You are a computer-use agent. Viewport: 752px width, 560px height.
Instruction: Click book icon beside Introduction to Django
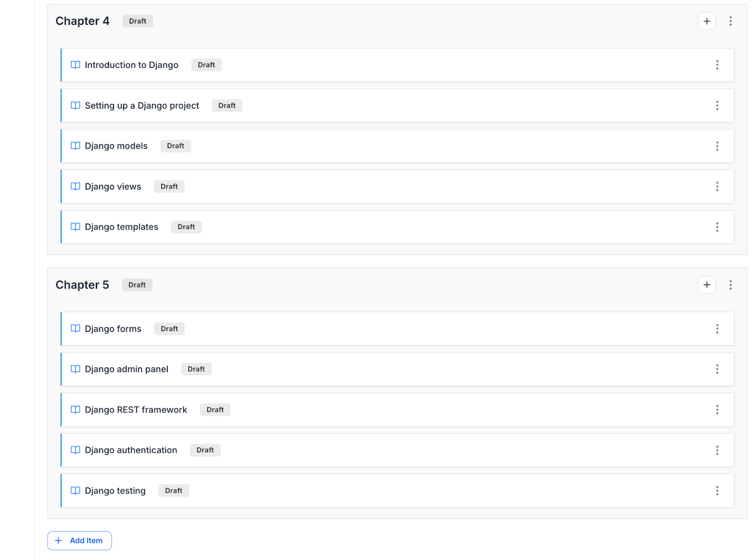tap(75, 65)
